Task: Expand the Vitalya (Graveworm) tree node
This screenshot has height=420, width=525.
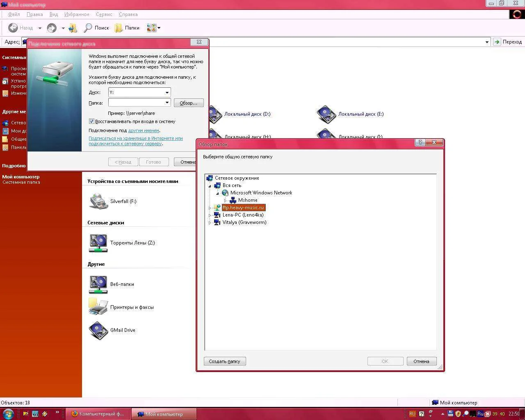Action: 210,223
